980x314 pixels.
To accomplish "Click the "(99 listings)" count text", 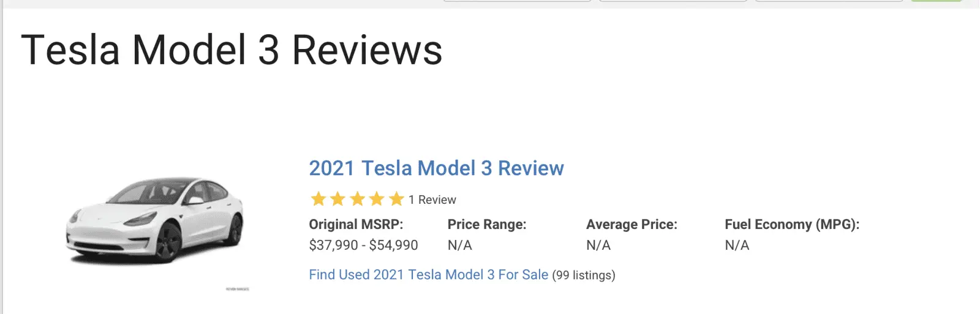I will tap(584, 275).
